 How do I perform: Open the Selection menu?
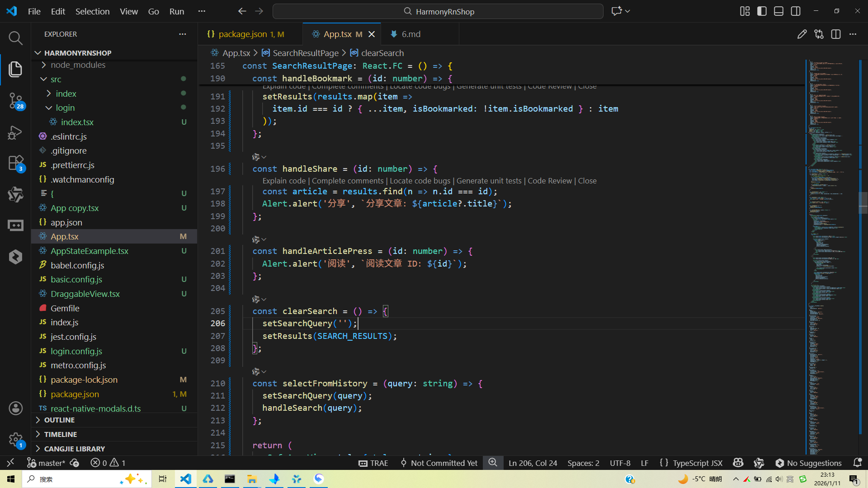tap(92, 11)
